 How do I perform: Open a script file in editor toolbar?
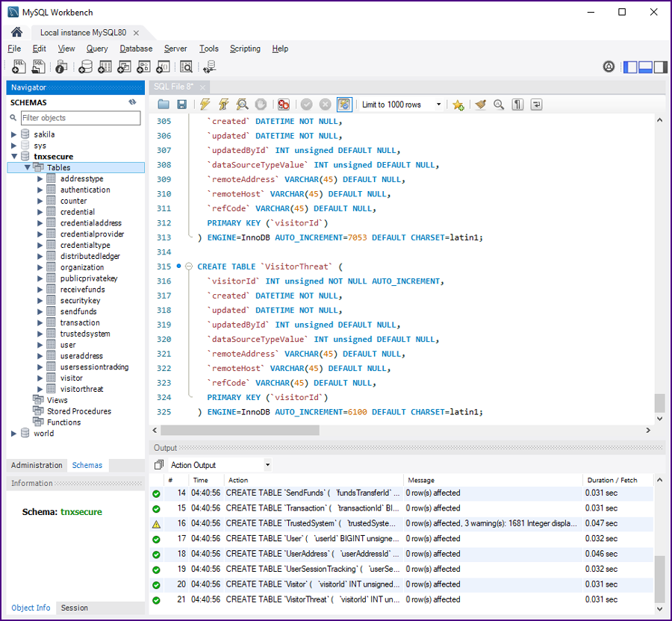(164, 104)
